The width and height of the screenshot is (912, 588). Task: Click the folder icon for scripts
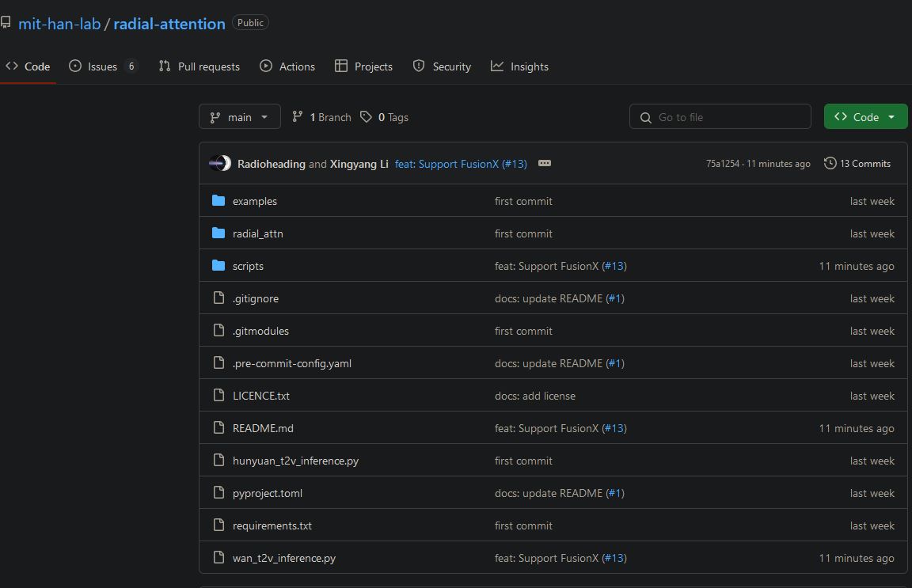tap(218, 266)
